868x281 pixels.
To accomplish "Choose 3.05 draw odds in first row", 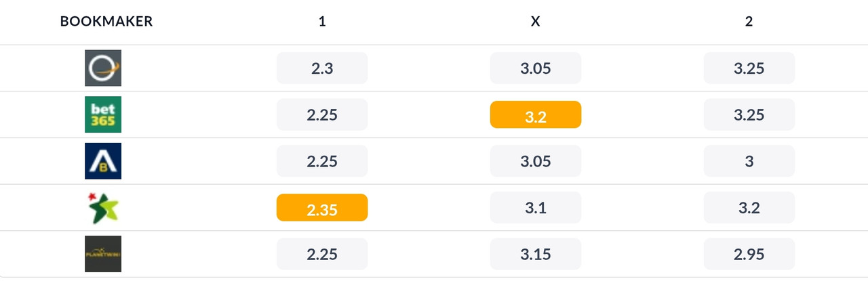I will (536, 68).
